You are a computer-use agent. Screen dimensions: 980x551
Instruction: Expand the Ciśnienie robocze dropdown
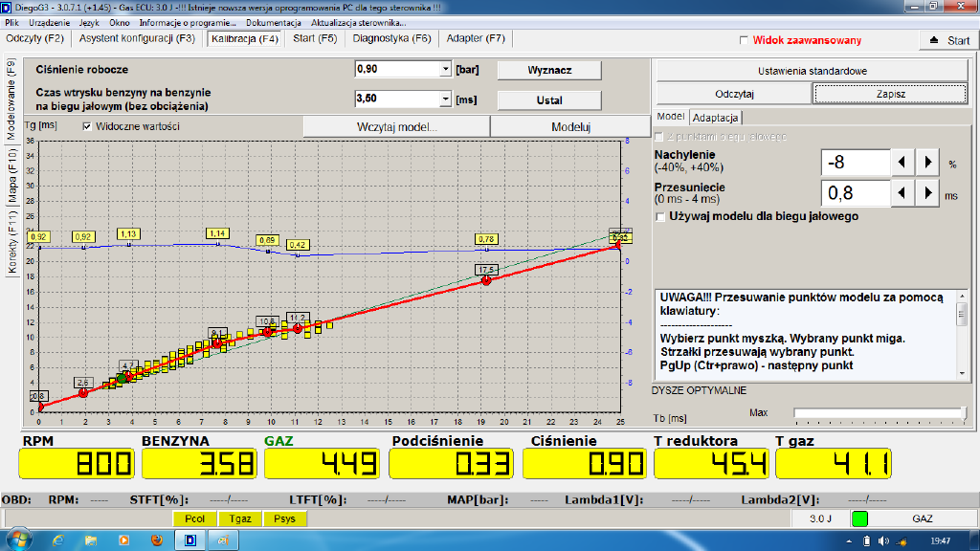(x=445, y=69)
